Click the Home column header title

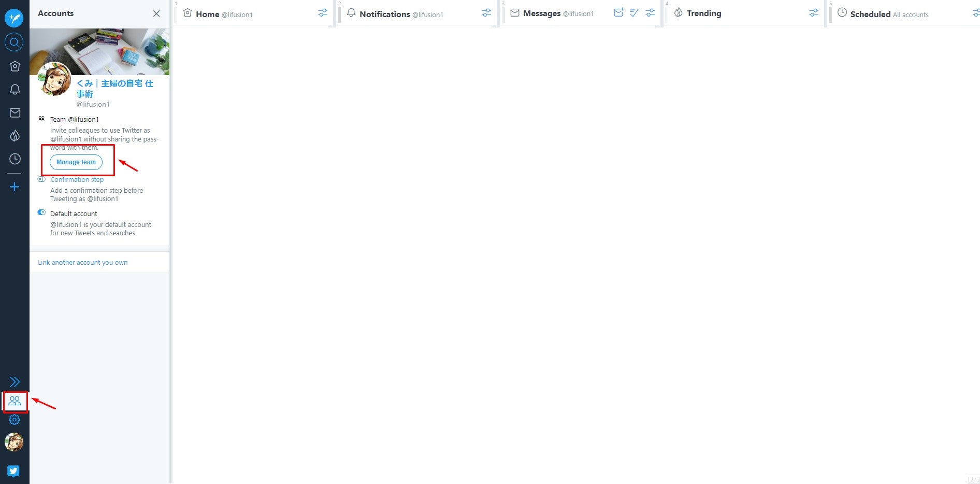click(208, 15)
